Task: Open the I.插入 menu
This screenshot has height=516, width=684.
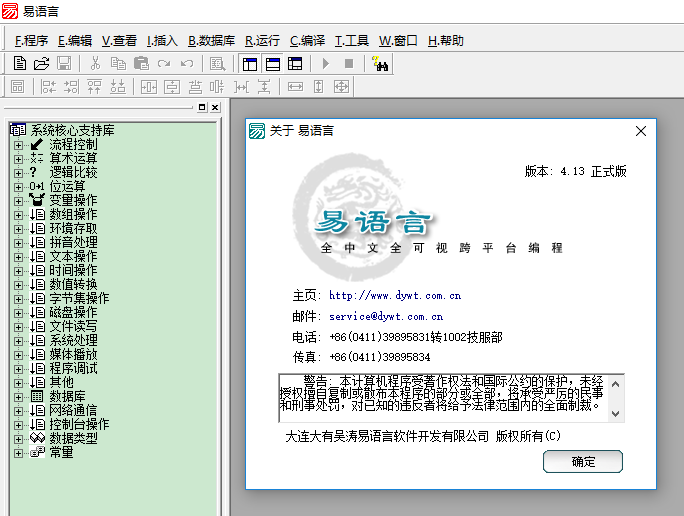Action: point(162,41)
